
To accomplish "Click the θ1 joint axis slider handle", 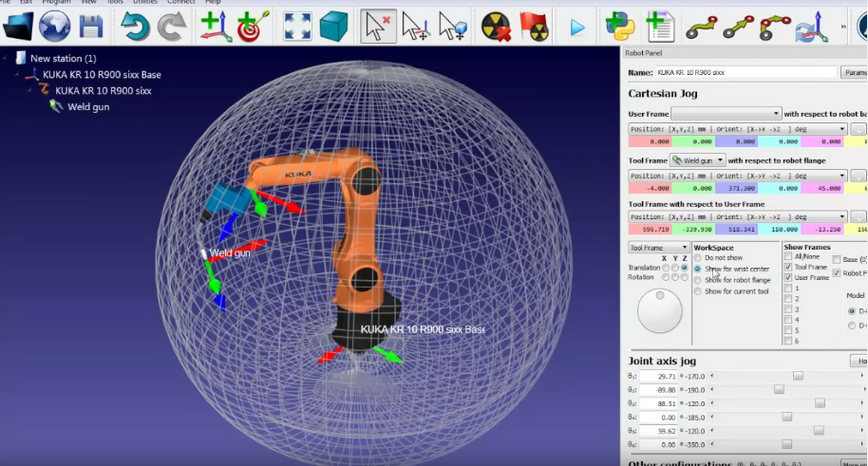I will point(798,377).
